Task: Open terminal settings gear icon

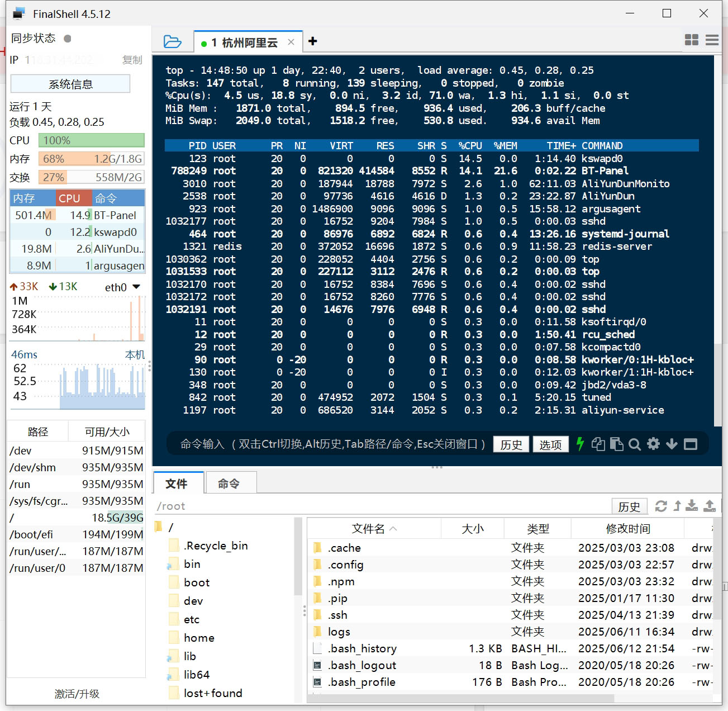Action: (653, 444)
